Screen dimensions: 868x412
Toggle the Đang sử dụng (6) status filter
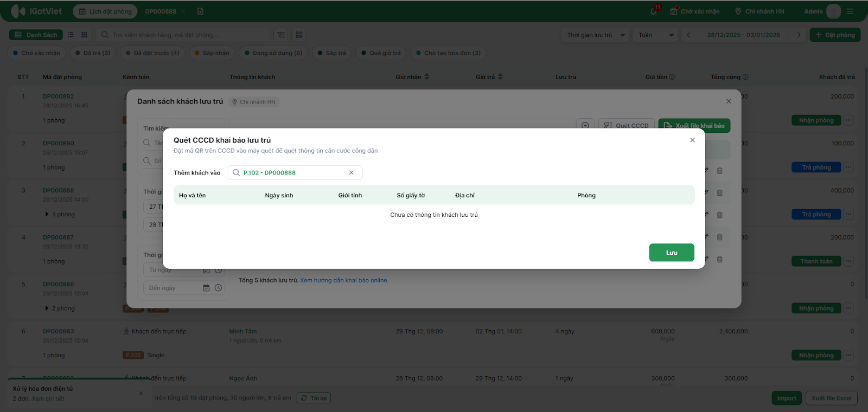(273, 53)
